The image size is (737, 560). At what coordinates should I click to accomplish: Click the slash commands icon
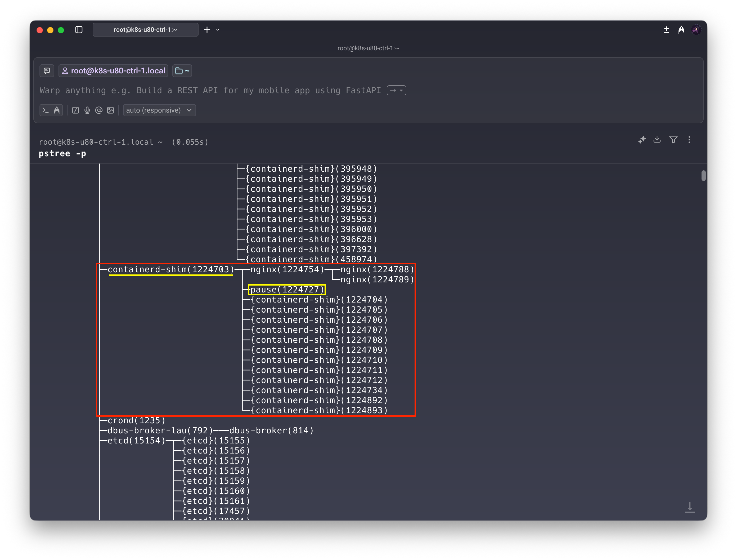[75, 110]
